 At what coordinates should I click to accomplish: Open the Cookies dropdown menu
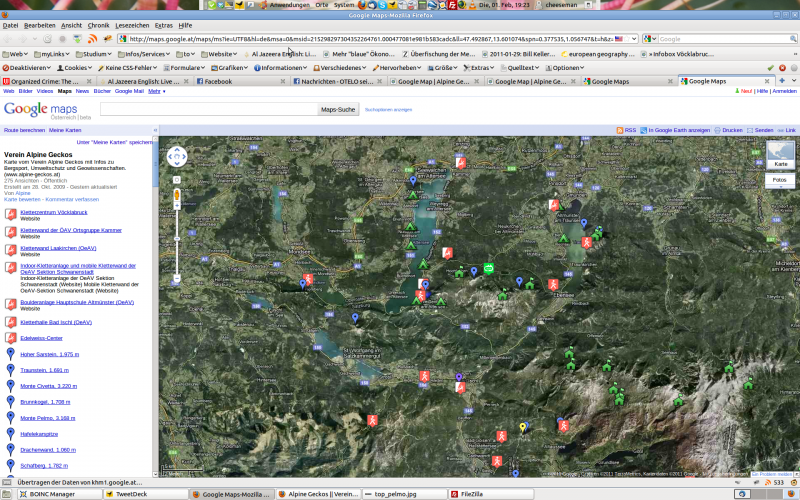(x=74, y=67)
